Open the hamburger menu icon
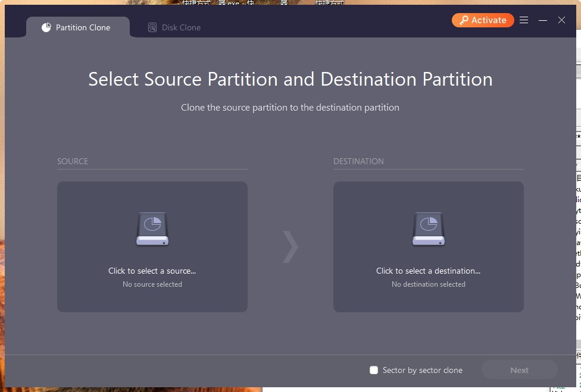 524,20
